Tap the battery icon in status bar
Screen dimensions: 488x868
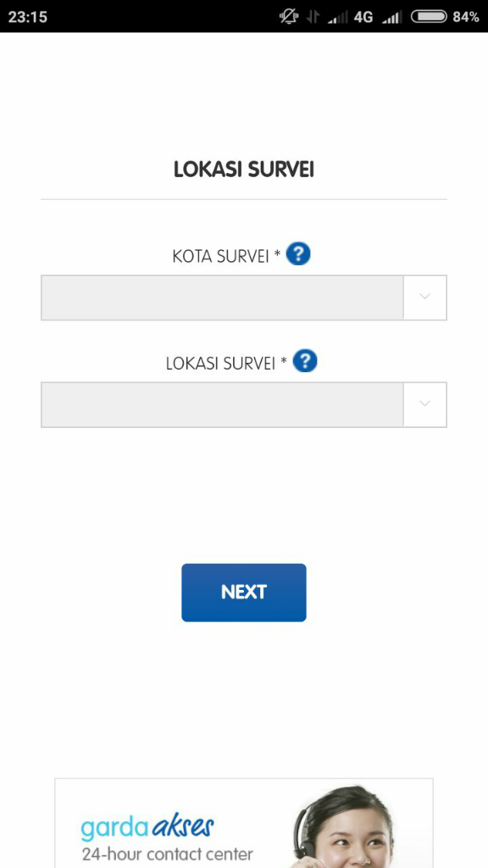pyautogui.click(x=428, y=17)
